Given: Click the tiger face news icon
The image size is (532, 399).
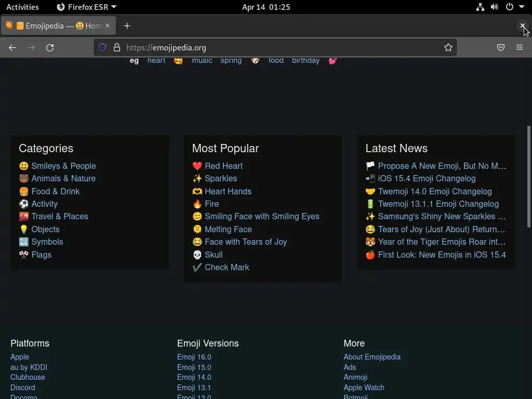Looking at the screenshot, I should pos(370,242).
